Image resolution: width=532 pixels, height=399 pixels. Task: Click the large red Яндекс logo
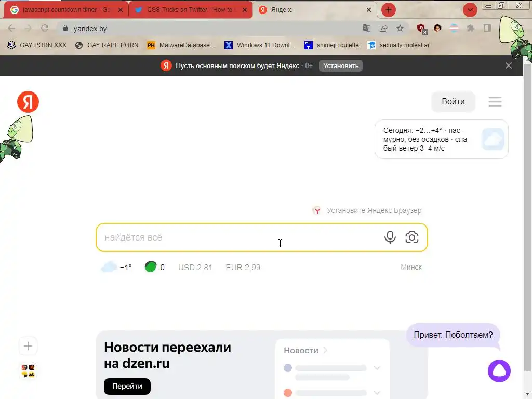tap(28, 102)
